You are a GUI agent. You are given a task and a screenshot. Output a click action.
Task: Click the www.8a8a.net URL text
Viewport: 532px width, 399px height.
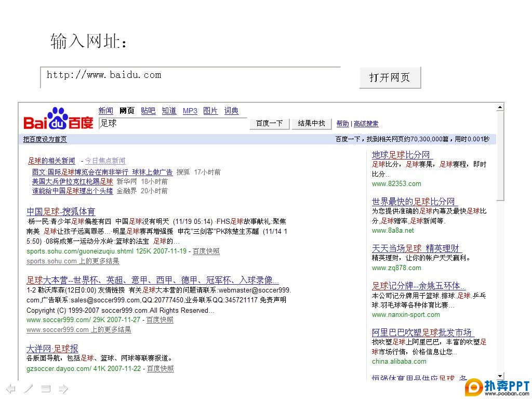[x=393, y=231]
